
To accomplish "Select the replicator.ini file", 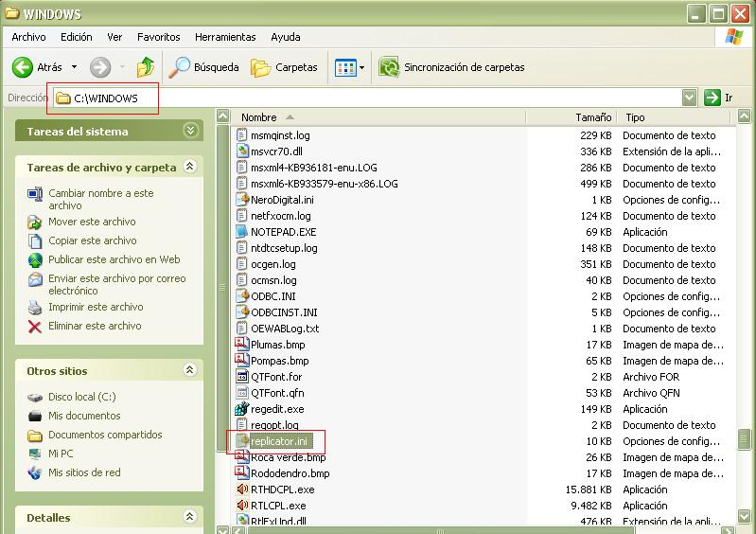I will (x=279, y=441).
